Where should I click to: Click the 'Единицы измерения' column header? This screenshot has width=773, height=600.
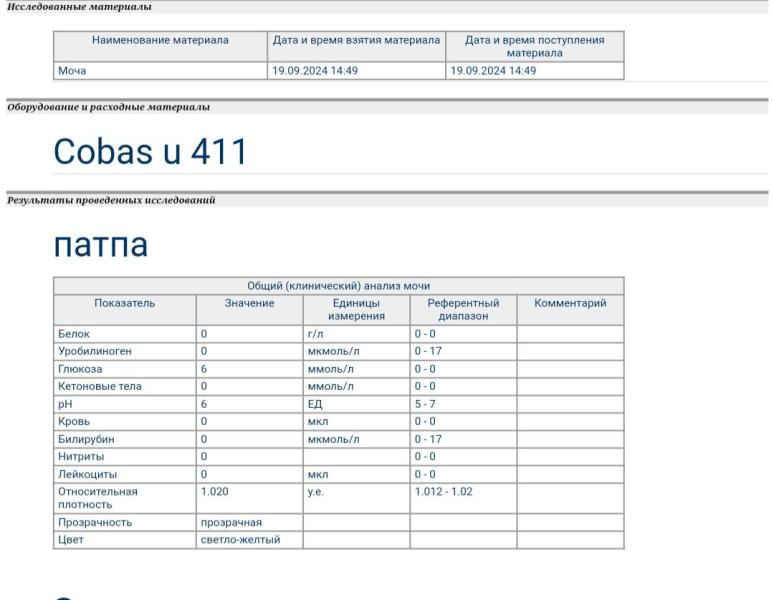356,309
